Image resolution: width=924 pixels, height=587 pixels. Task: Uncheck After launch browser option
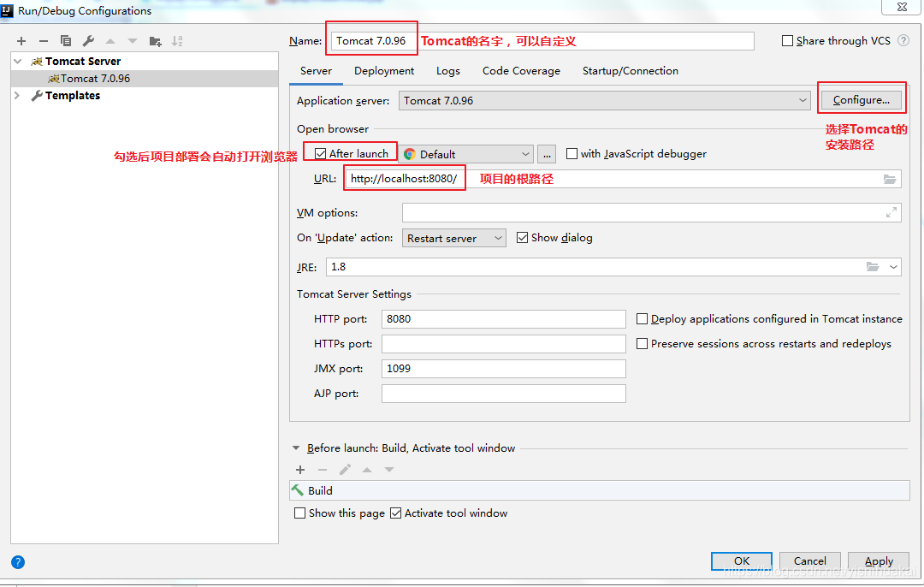click(320, 154)
